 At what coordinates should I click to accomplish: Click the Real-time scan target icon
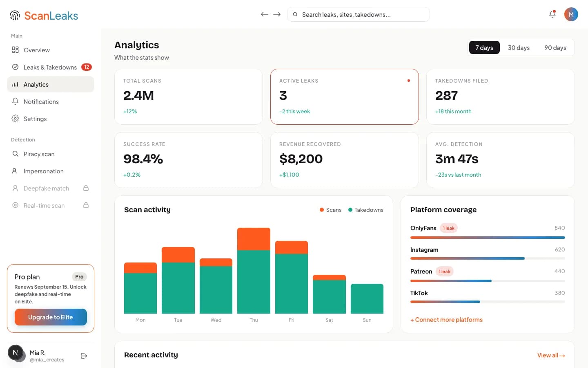(x=15, y=205)
